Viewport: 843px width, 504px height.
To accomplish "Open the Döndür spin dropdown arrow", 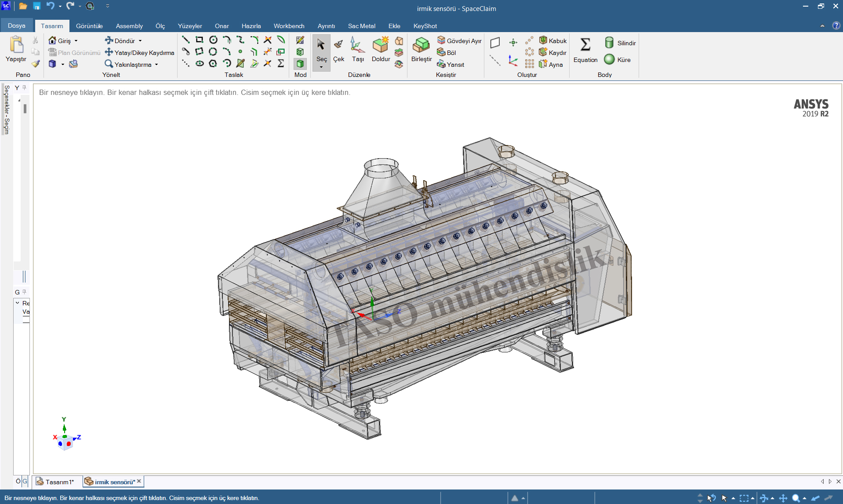I will [140, 41].
